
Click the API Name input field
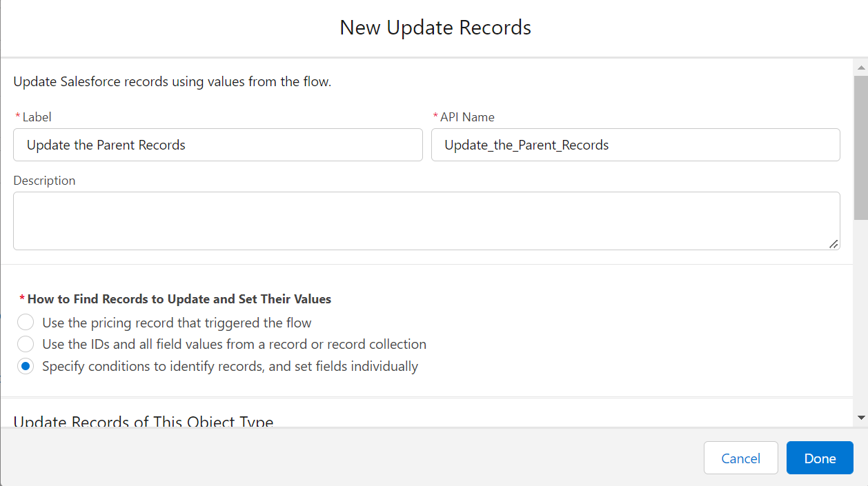click(635, 145)
